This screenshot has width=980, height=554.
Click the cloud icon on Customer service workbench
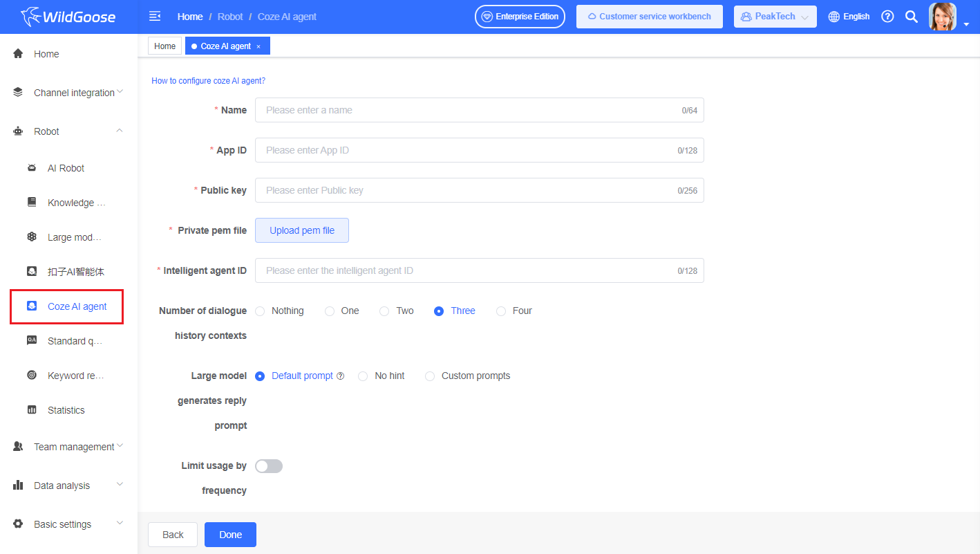pyautogui.click(x=592, y=17)
